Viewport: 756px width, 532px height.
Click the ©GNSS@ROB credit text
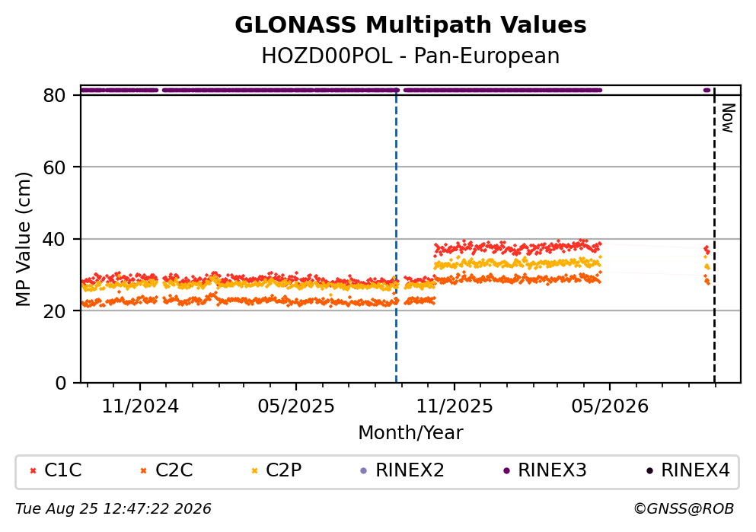click(x=684, y=509)
